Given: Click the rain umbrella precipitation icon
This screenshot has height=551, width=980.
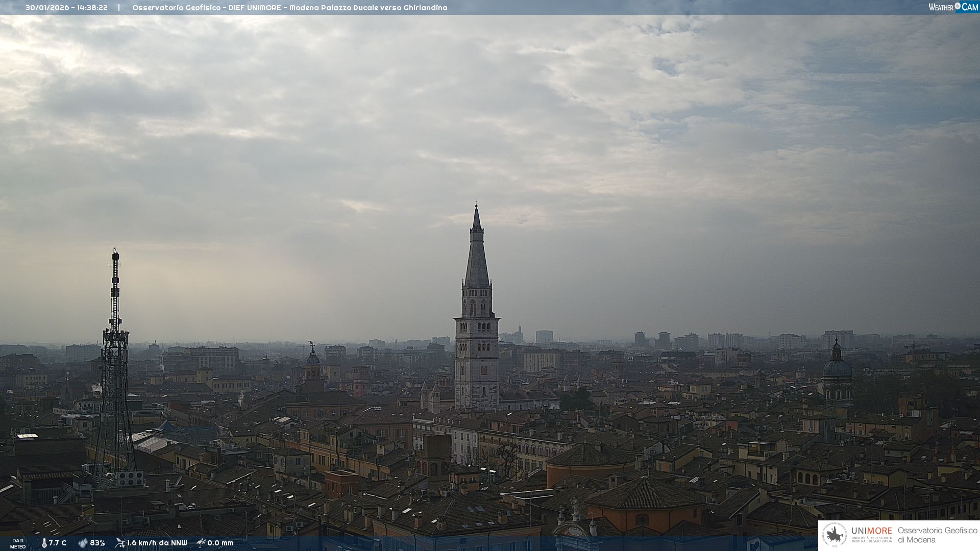Looking at the screenshot, I should tap(201, 543).
